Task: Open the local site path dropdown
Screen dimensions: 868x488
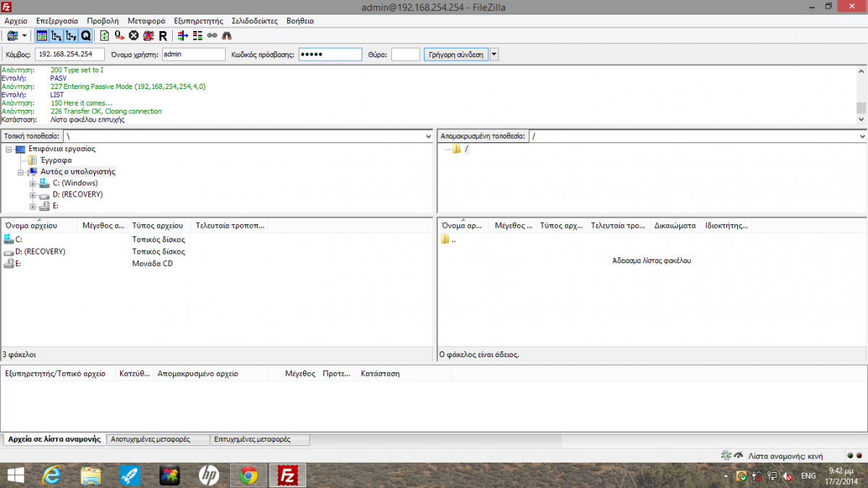Action: coord(427,136)
